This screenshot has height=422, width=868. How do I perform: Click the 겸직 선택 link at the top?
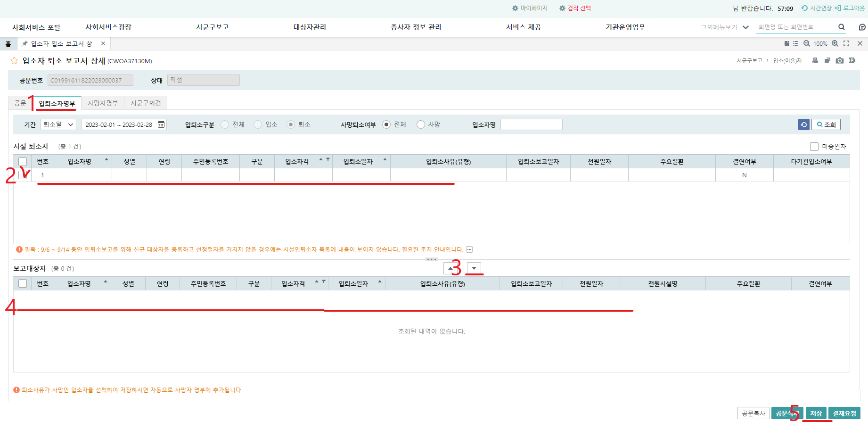575,8
